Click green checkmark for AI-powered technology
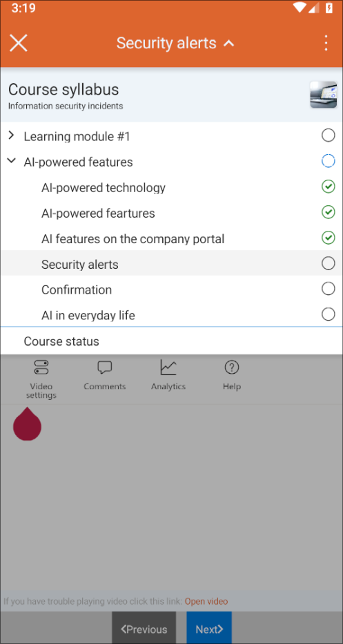The height and width of the screenshot is (644, 343). point(329,187)
